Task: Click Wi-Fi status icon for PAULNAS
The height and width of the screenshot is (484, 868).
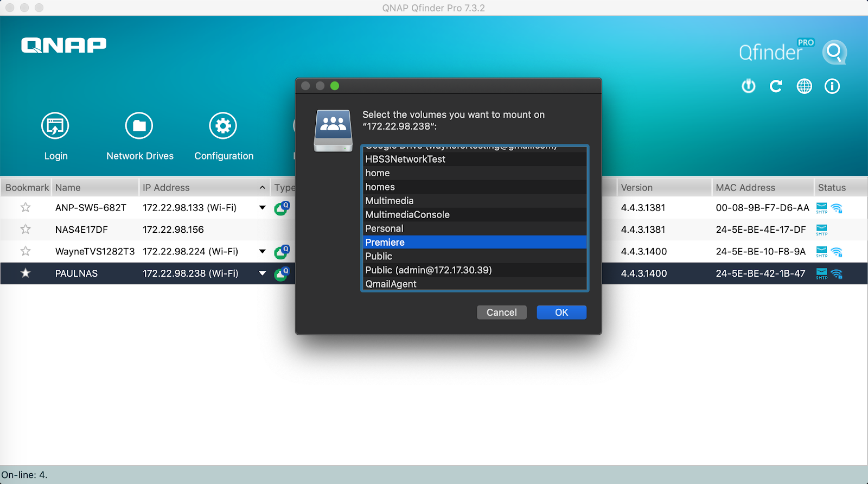Action: pyautogui.click(x=837, y=273)
